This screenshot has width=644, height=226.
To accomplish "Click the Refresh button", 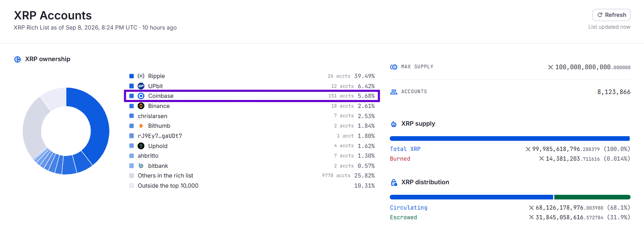I will (x=611, y=15).
